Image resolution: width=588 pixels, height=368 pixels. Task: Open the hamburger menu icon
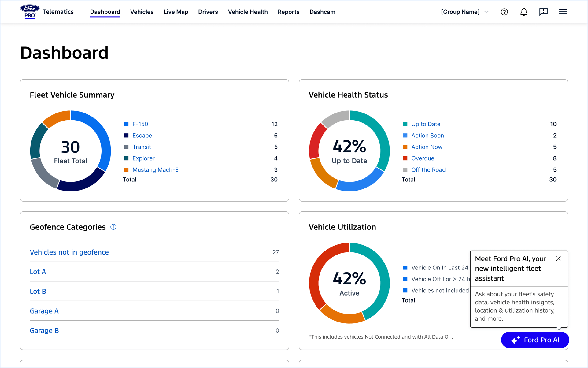(x=563, y=12)
